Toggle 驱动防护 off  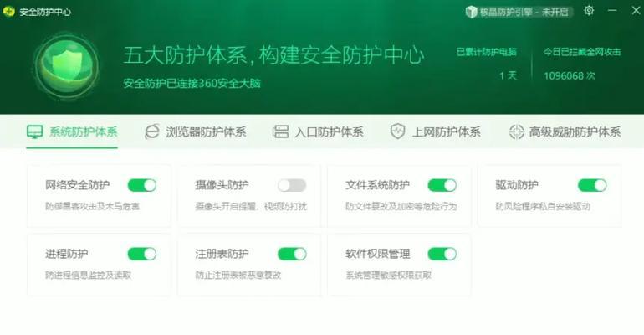pos(592,185)
